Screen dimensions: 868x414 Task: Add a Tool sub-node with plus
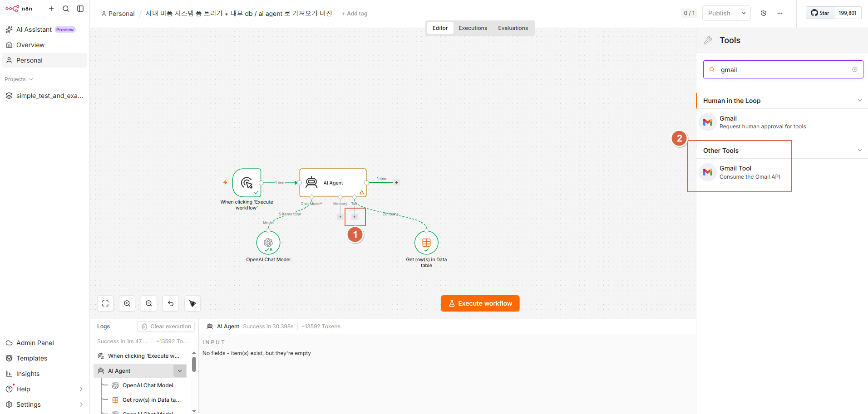(x=355, y=217)
